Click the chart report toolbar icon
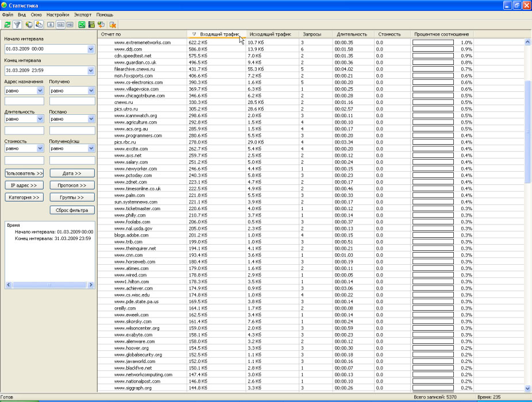This screenshot has height=402, width=532. tap(91, 25)
